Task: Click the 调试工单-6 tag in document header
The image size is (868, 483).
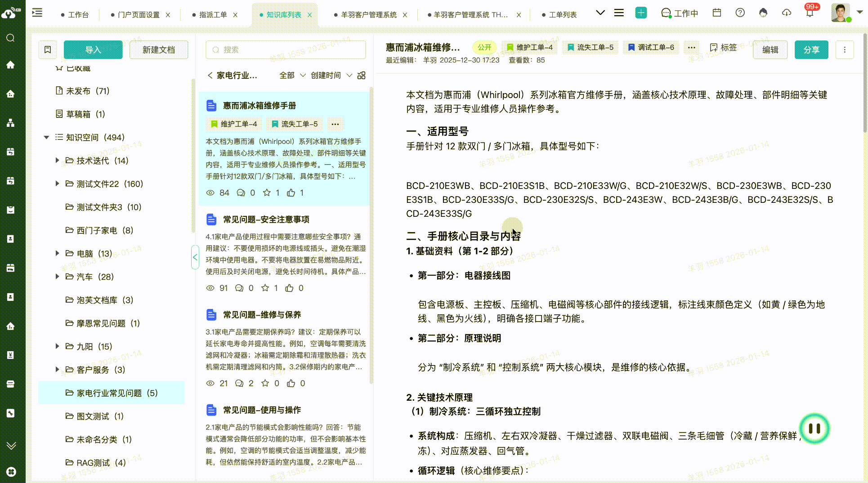Action: click(x=651, y=47)
